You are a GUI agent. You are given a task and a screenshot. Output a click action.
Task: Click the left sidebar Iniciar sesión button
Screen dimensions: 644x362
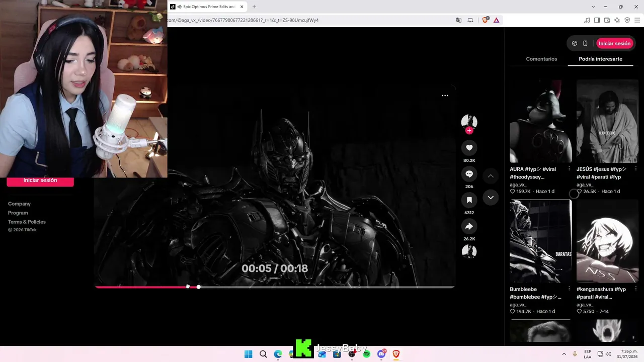pyautogui.click(x=40, y=180)
